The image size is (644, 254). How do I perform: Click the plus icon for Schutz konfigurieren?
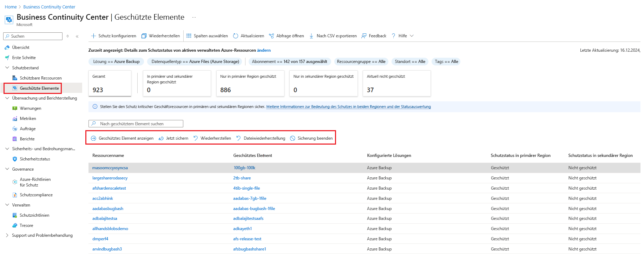93,36
